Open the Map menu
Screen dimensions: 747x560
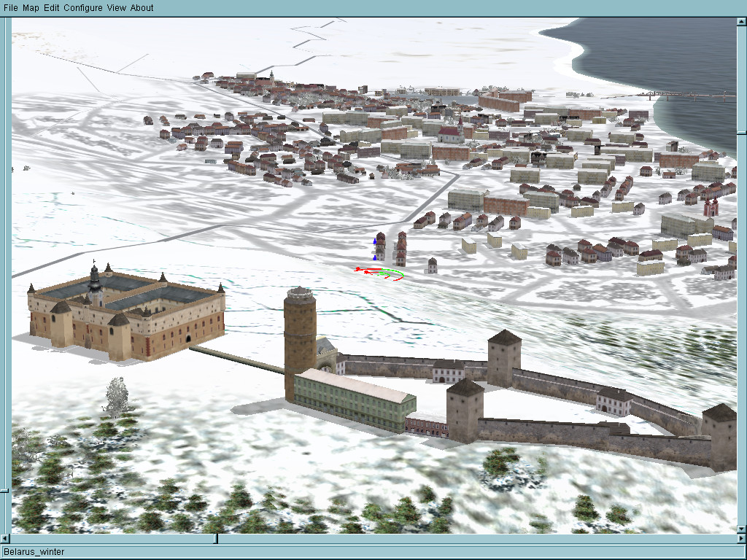tap(31, 7)
